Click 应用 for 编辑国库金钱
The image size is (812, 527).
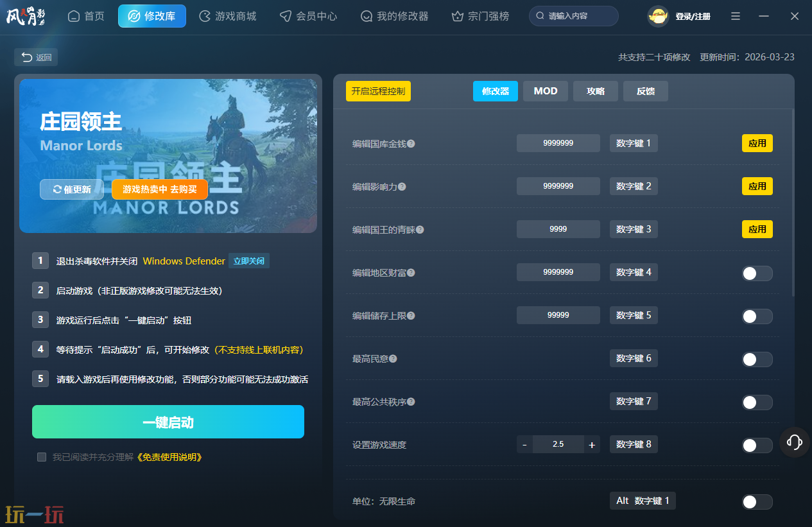[757, 143]
